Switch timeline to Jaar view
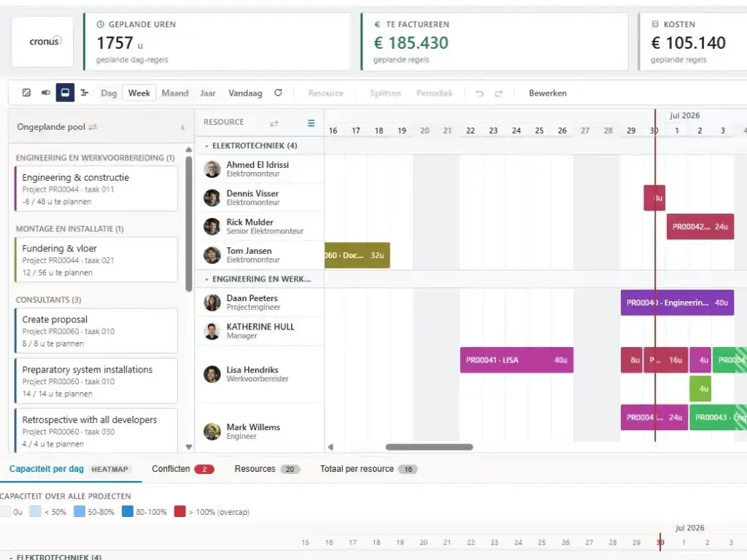This screenshot has width=747, height=560. click(208, 93)
